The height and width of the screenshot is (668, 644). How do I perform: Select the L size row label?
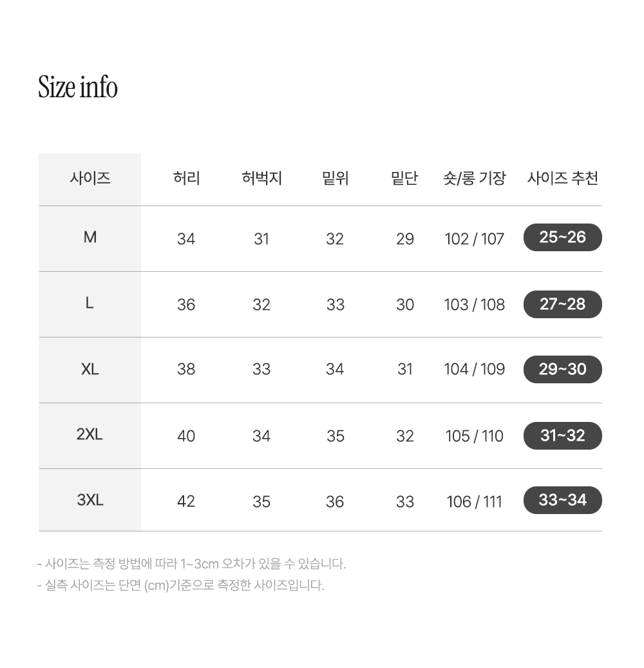pos(90,303)
